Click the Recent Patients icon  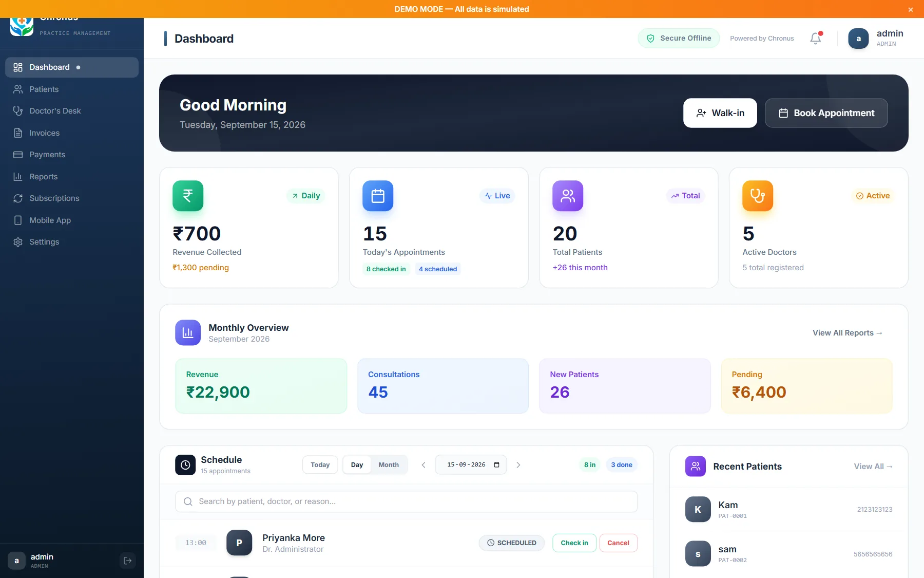[x=696, y=467]
